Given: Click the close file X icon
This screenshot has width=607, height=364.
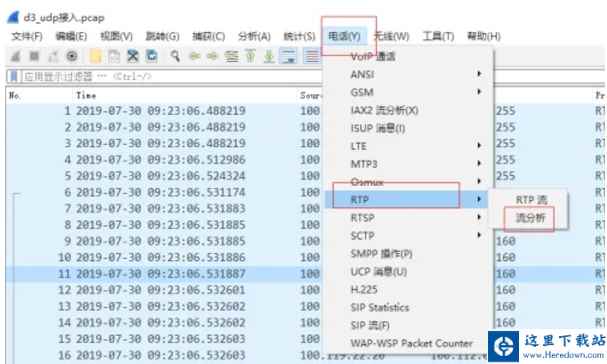Looking at the screenshot, I should [x=133, y=57].
